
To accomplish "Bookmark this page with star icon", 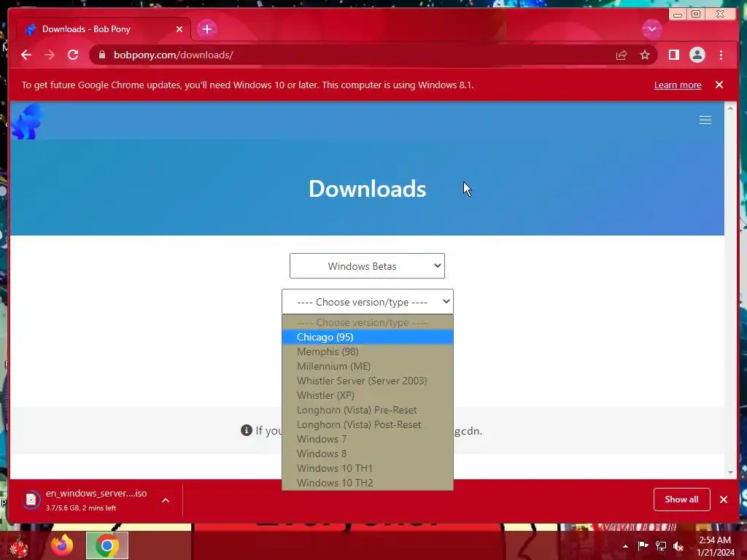I will coord(645,55).
